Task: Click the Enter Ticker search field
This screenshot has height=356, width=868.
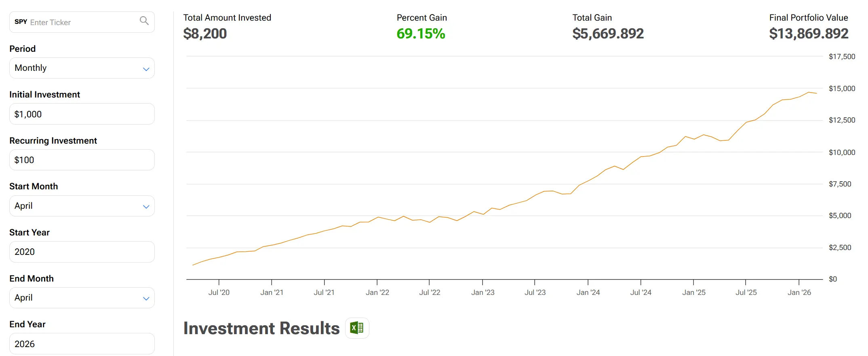Action: point(83,22)
